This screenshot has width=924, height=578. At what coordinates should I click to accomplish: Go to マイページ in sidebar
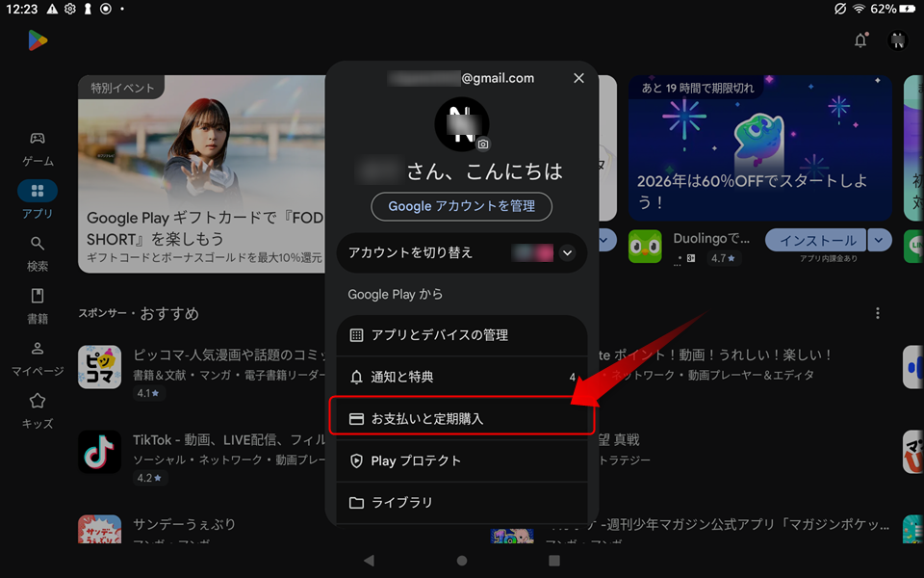[38, 359]
